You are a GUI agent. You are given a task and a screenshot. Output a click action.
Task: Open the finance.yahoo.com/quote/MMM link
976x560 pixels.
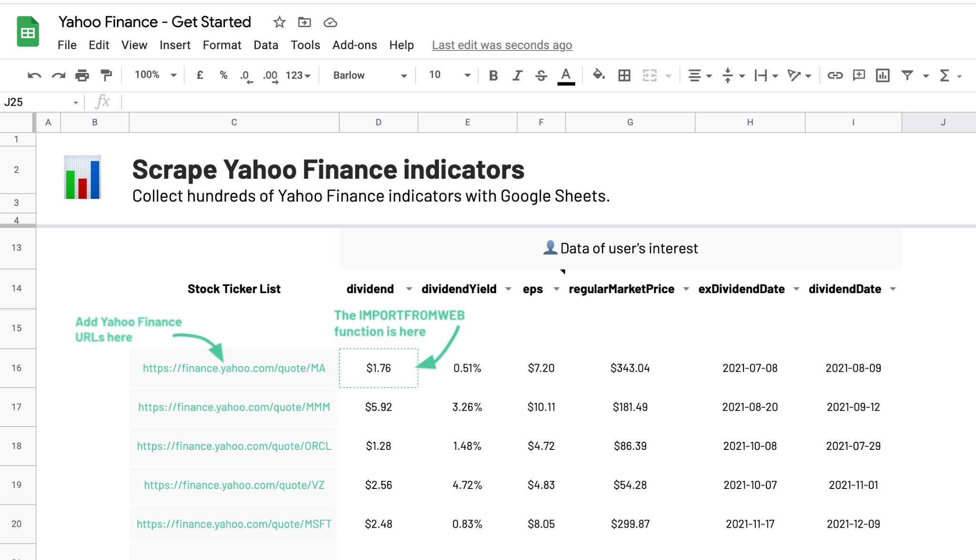click(234, 407)
